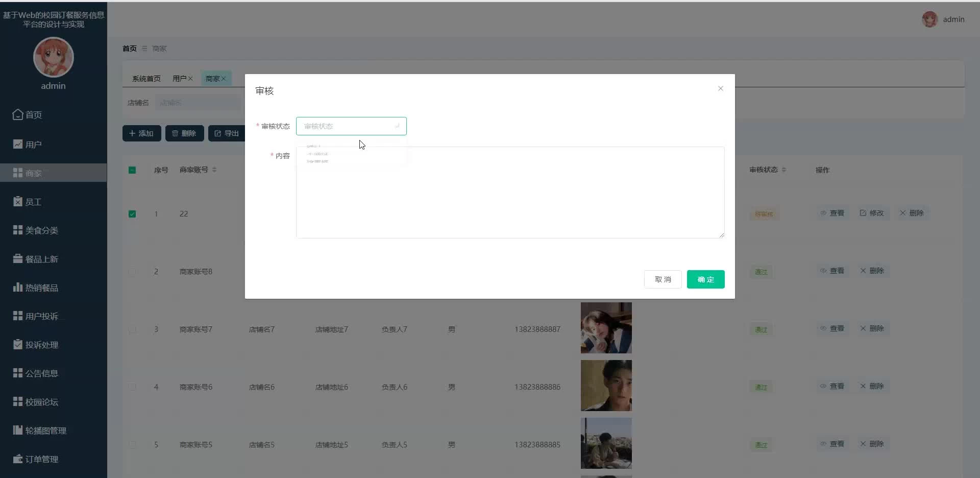
Task: Click the 美食分类 grid icon
Action: pos(18,230)
